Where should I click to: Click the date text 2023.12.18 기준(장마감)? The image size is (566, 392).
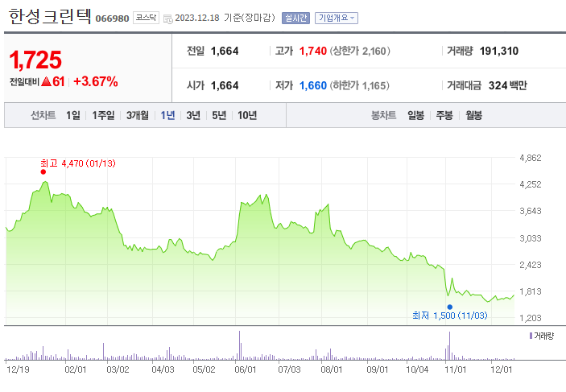tap(225, 18)
